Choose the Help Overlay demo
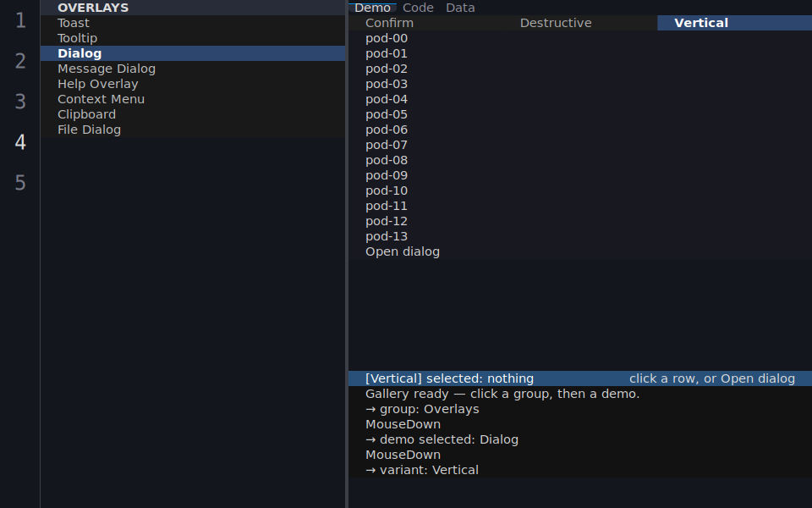This screenshot has width=812, height=508. point(193,84)
